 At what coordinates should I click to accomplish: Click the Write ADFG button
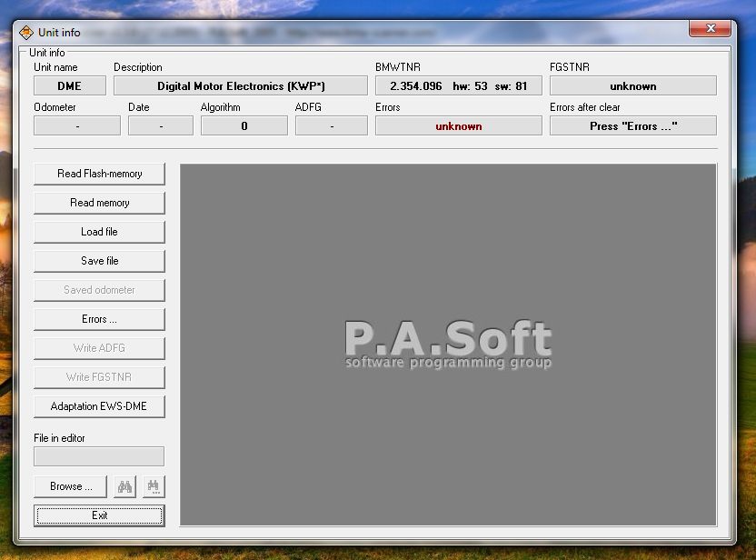(99, 348)
